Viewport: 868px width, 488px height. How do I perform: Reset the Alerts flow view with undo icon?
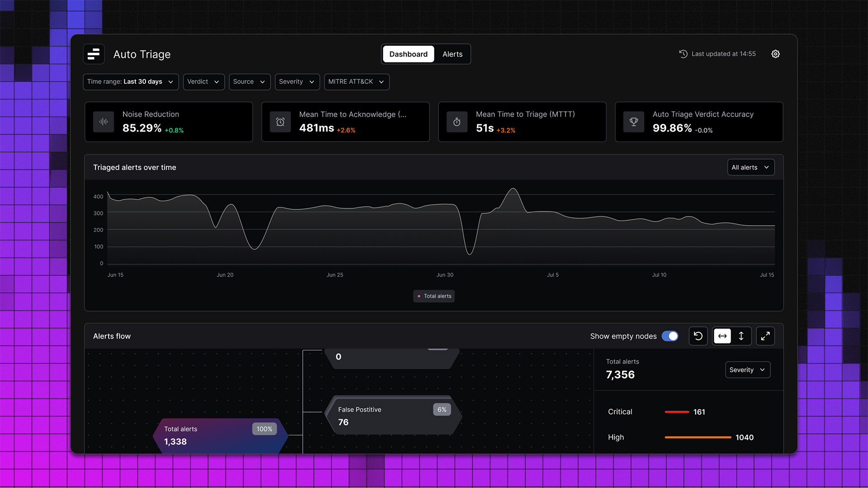[x=698, y=336]
